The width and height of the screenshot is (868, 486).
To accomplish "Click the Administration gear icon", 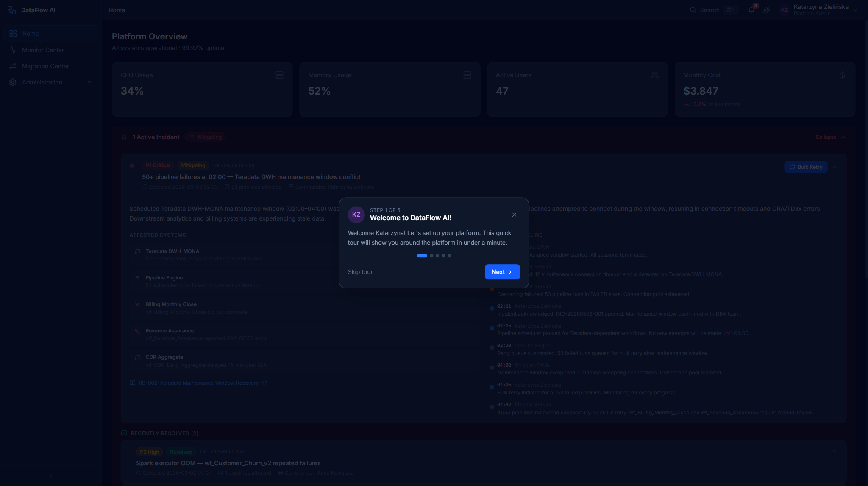I will (13, 82).
